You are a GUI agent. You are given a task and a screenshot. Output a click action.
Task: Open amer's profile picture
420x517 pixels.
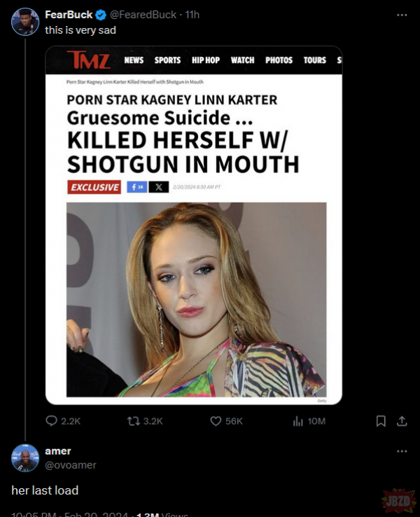pos(25,457)
